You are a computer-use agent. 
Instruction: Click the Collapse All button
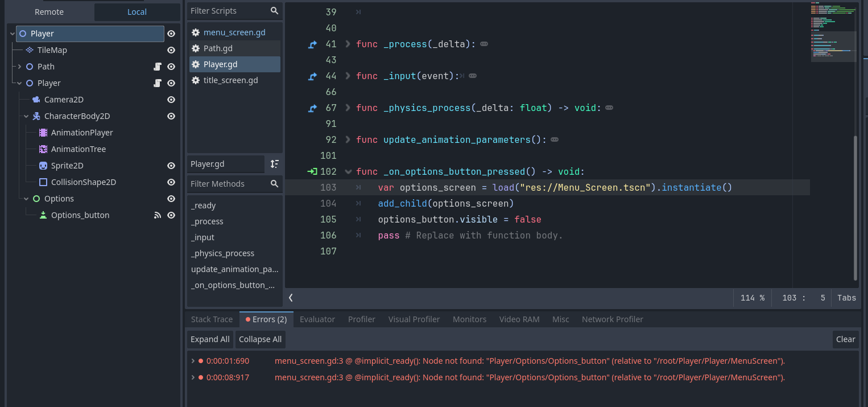(260, 339)
